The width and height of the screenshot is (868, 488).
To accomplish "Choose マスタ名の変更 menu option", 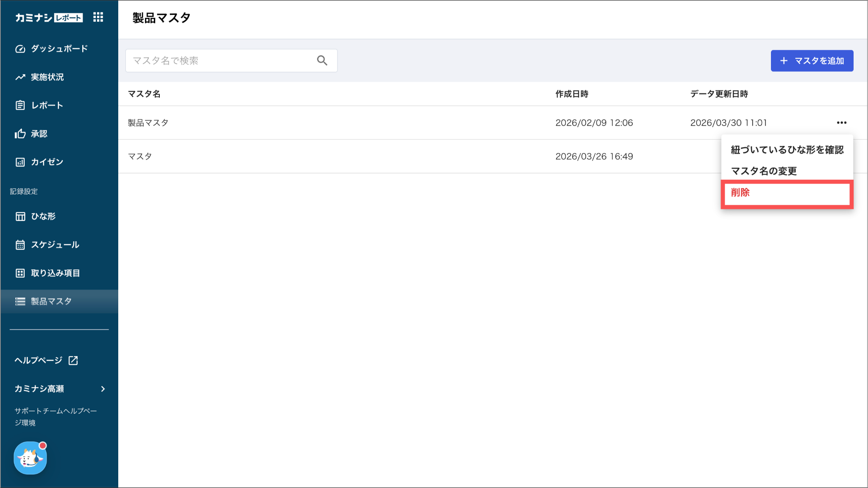I will [x=764, y=171].
